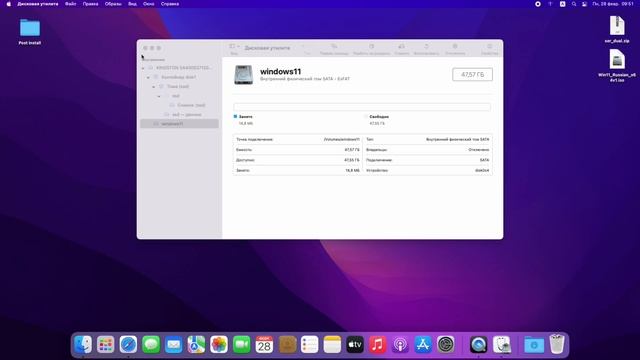This screenshot has height=360, width=640.
Task: Click the Первая помощь (First Aid) toolbar icon
Action: (334, 47)
